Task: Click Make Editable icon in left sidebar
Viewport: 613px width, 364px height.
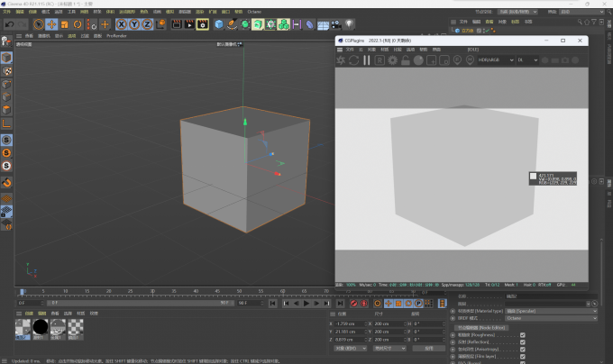Action: [6, 41]
